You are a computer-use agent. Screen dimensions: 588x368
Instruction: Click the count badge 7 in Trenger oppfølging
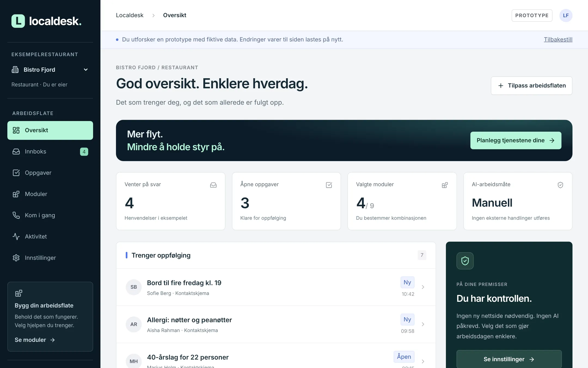(x=422, y=255)
